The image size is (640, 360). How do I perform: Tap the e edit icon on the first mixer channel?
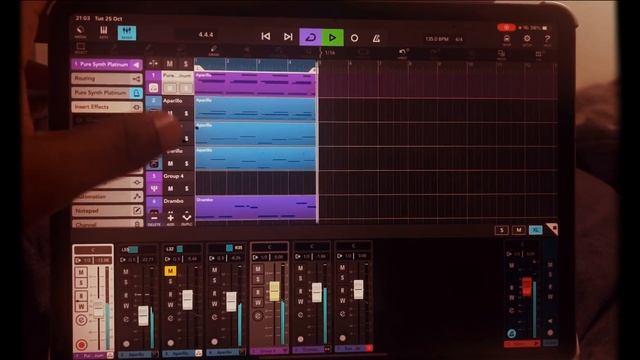(x=81, y=320)
